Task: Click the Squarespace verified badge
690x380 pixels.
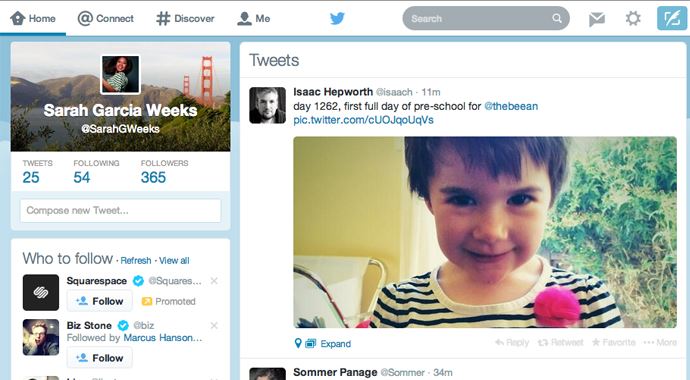Action: tap(138, 281)
